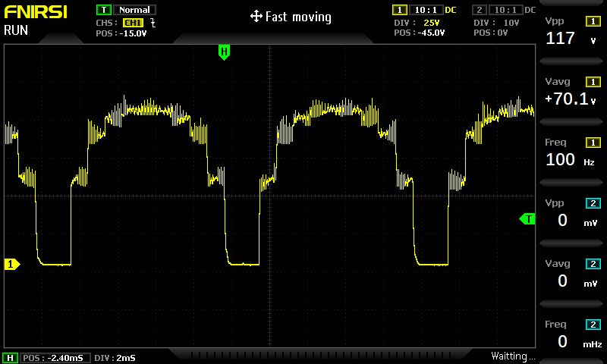Click channel 2 POS 0V value
Image resolution: width=607 pixels, height=364 pixels.
pos(502,33)
